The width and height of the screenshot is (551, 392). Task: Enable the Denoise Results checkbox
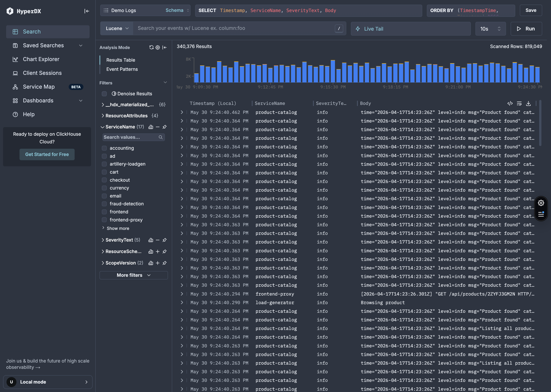click(x=104, y=94)
